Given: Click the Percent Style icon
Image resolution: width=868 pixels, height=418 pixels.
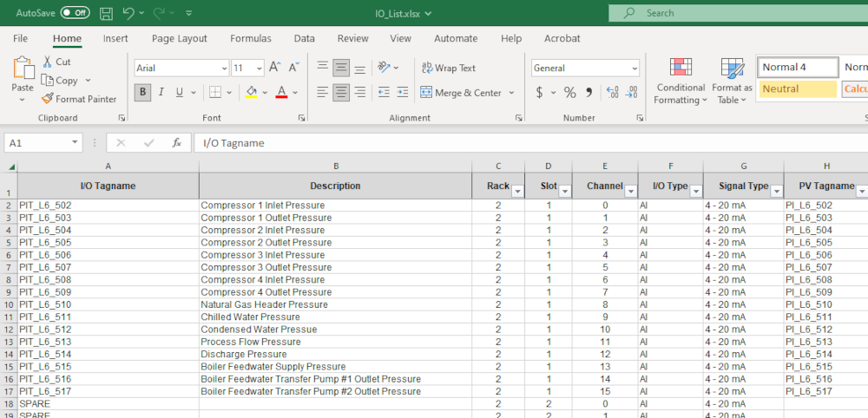Looking at the screenshot, I should pos(569,92).
